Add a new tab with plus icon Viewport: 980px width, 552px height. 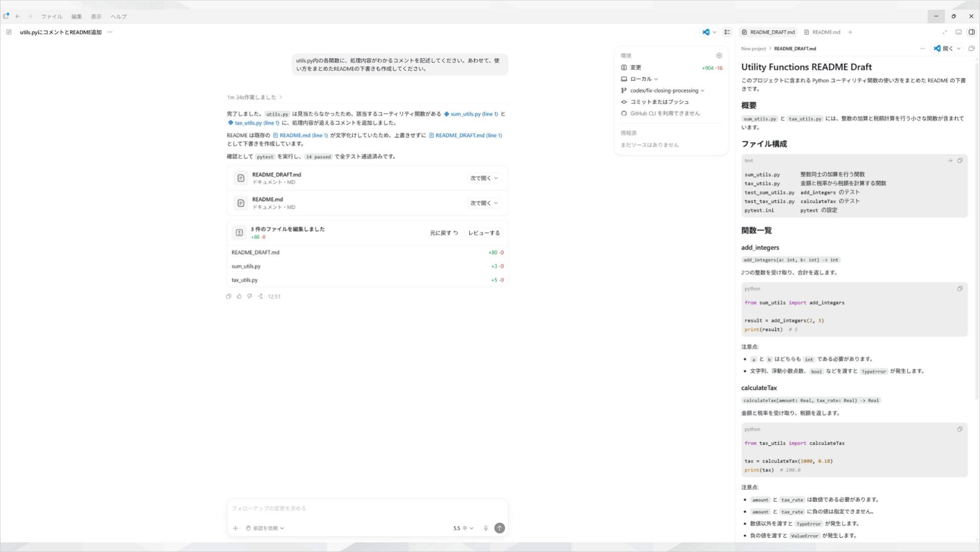point(850,32)
